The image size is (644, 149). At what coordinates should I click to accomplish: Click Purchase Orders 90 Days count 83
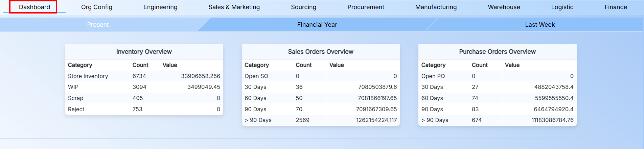476,109
